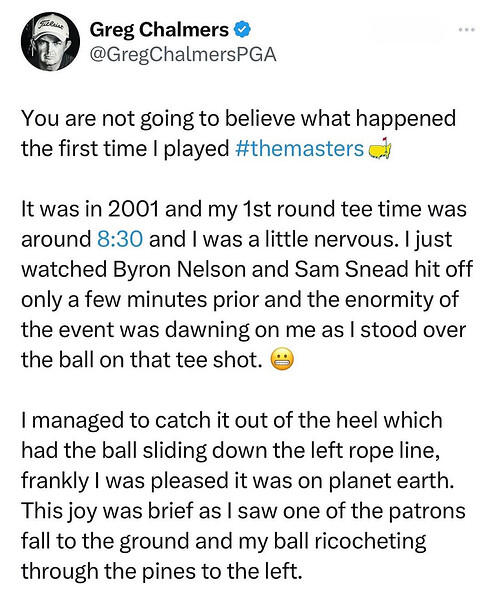Click the Greg Chalmers display name
This screenshot has width=491, height=600.
coord(159,30)
